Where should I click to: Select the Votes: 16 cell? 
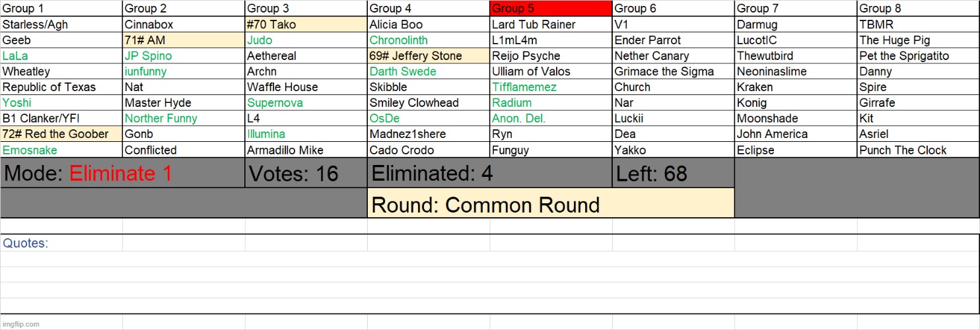[306, 174]
